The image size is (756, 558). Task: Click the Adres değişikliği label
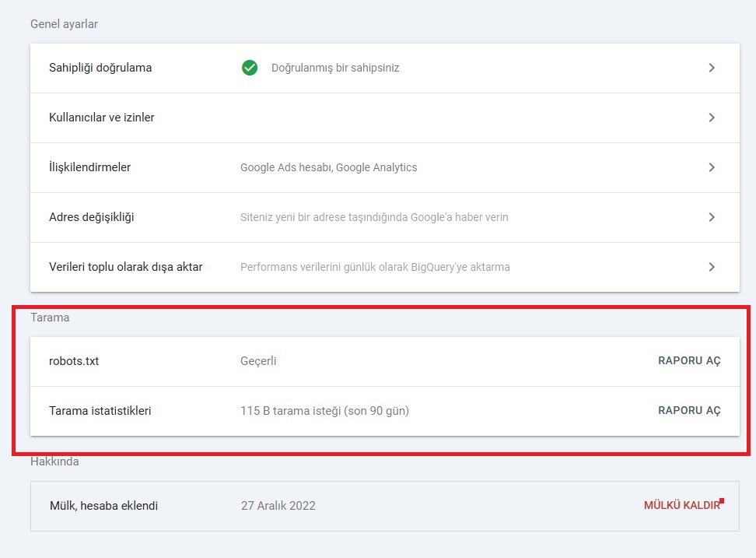pyautogui.click(x=92, y=217)
